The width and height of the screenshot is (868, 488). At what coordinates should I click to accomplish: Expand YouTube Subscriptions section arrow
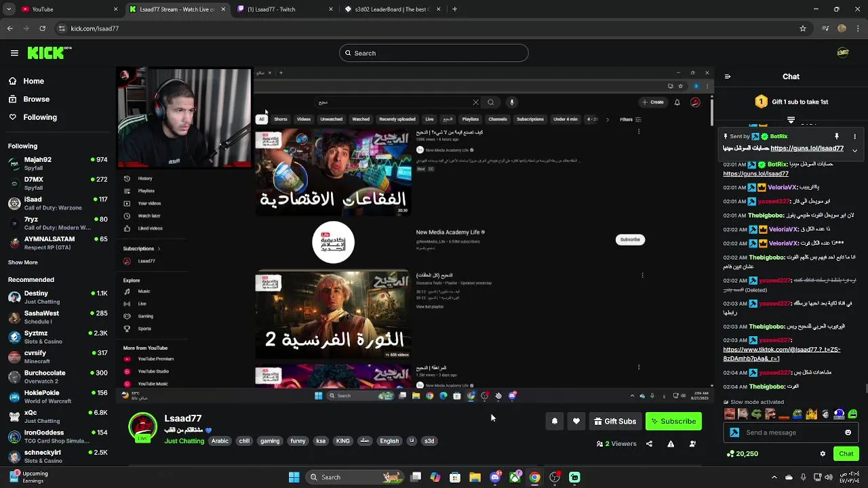(x=159, y=249)
